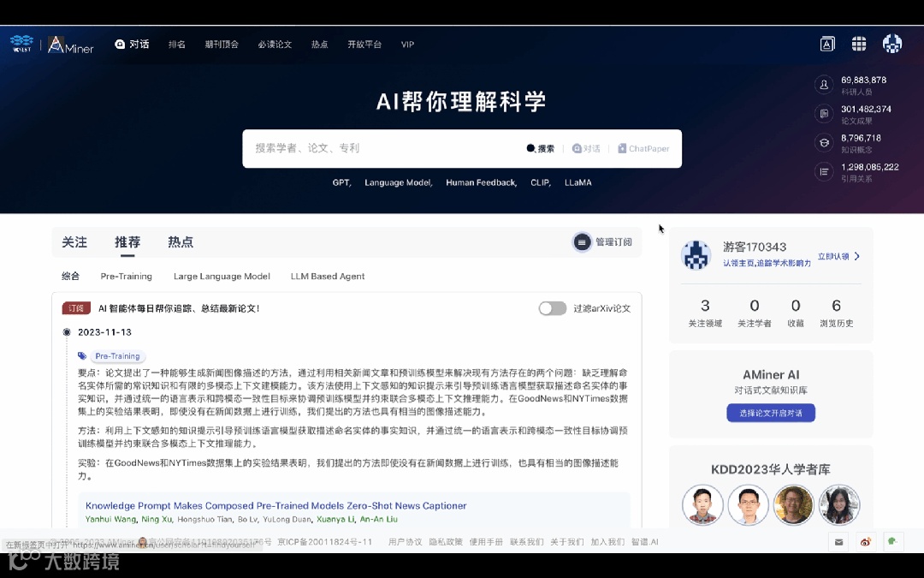Click the translate icon in header
This screenshot has height=578, width=924.
pyautogui.click(x=827, y=44)
